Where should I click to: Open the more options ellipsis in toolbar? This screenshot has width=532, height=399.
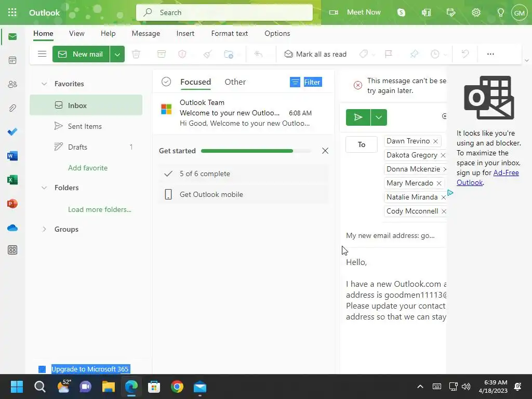tap(490, 54)
